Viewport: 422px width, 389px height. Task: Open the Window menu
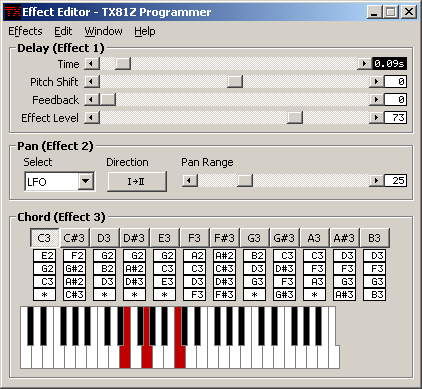coord(103,31)
